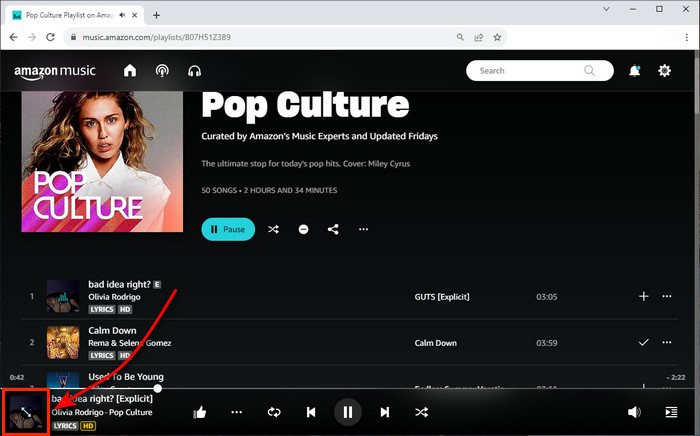
Task: Click the HD quality badge in player bar
Action: (x=88, y=426)
